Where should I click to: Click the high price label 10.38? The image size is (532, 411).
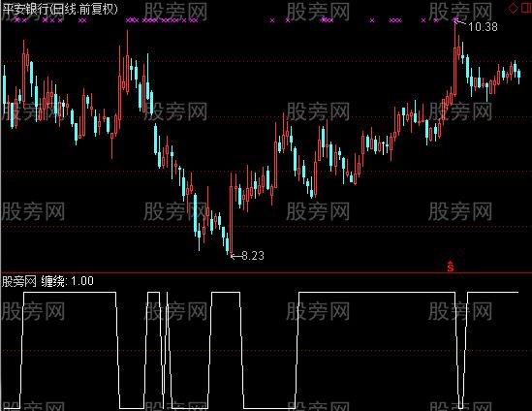tap(483, 27)
